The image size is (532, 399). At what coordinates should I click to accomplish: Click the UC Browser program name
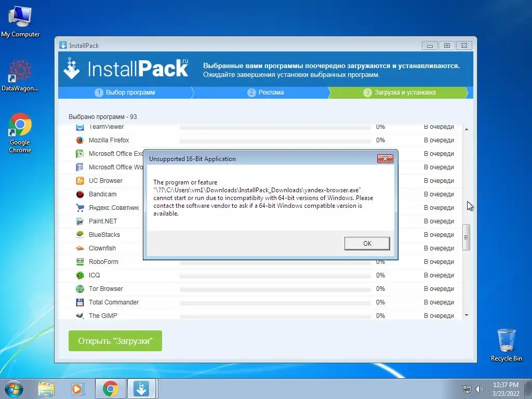pos(105,181)
